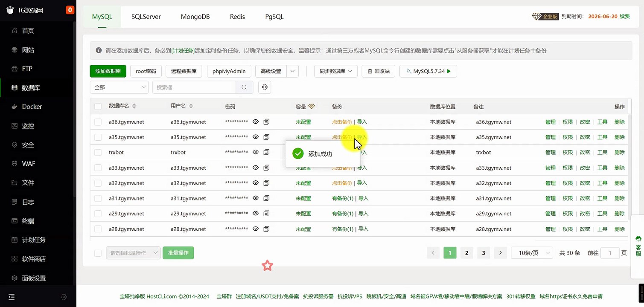Go to previous page arrow

[433, 253]
